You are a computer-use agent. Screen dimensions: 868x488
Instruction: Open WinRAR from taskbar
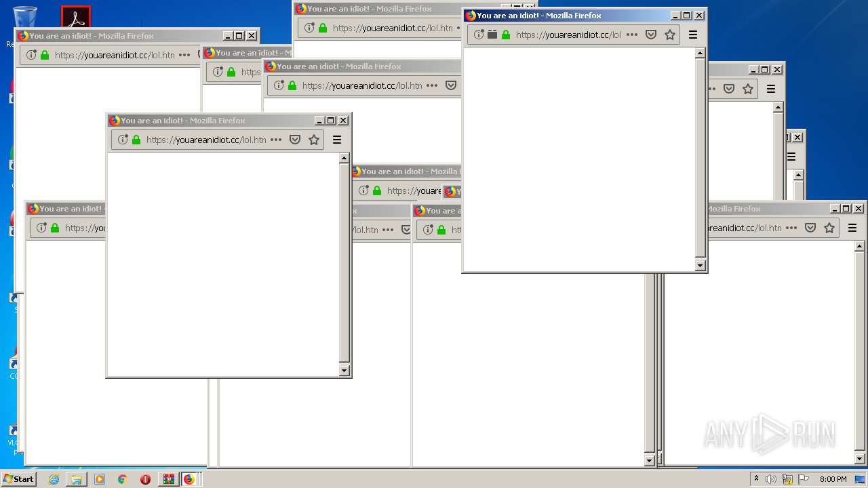point(168,479)
